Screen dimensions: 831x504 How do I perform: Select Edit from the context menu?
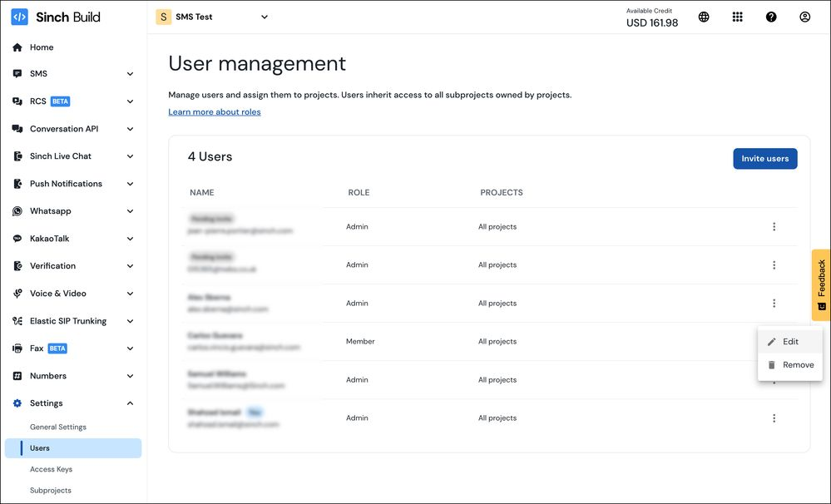[x=789, y=342]
